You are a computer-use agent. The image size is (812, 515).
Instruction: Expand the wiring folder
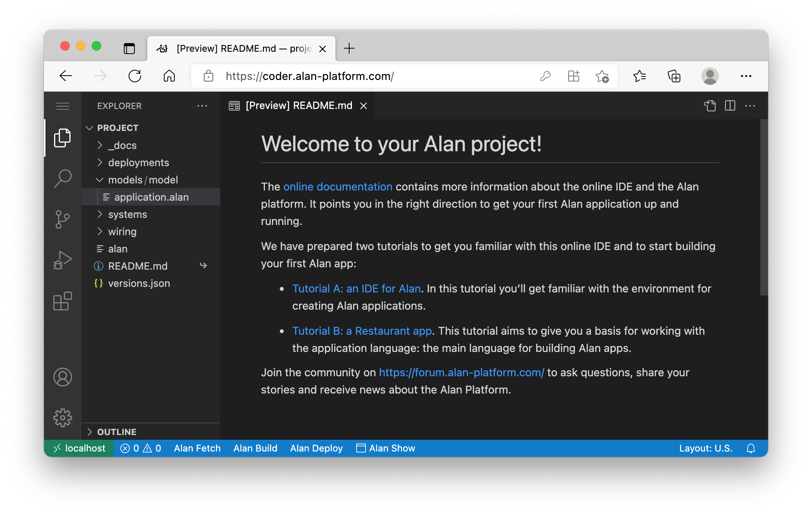151,232
